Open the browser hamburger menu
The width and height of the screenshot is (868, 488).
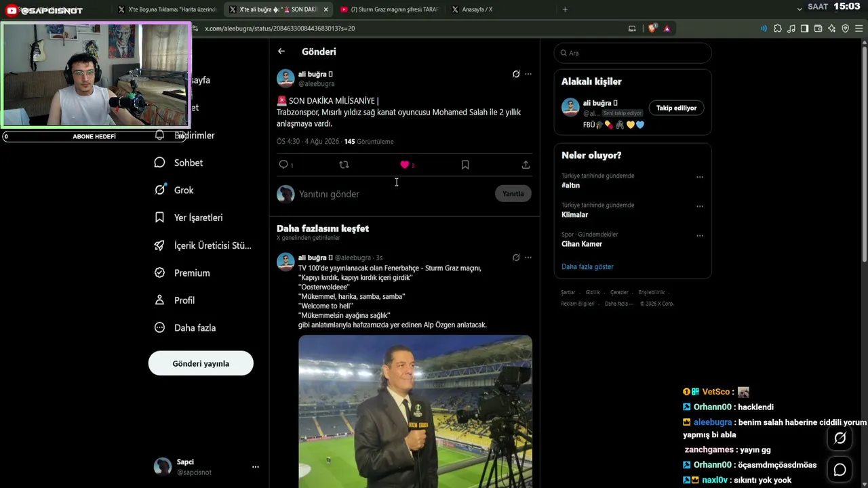[x=859, y=28]
